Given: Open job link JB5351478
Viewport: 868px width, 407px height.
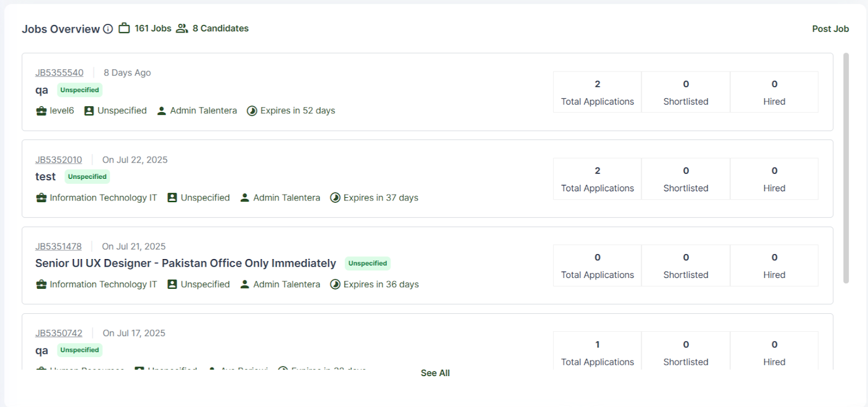Looking at the screenshot, I should 59,247.
